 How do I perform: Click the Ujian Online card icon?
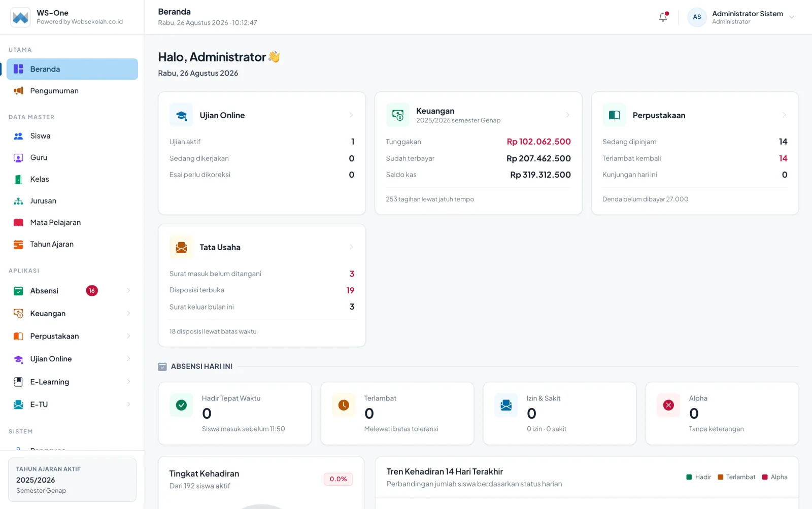click(x=181, y=115)
